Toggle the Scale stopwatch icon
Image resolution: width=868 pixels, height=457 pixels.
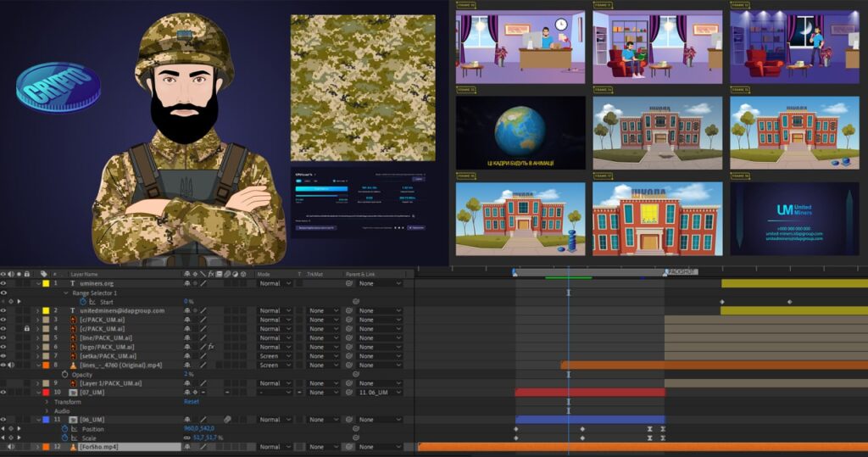click(64, 437)
